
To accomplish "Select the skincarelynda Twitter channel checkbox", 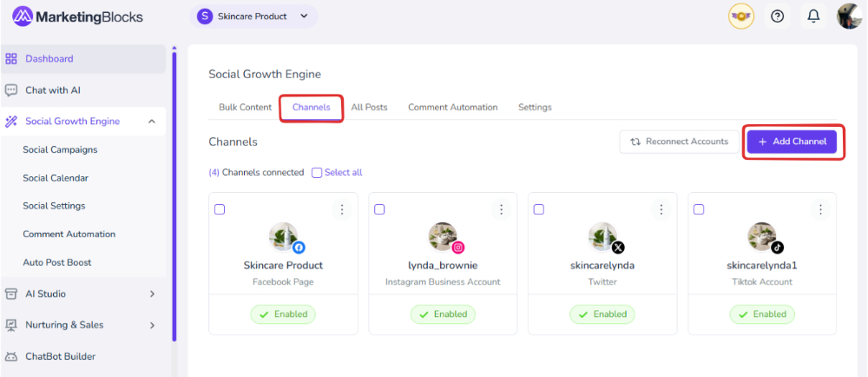I will coord(539,209).
